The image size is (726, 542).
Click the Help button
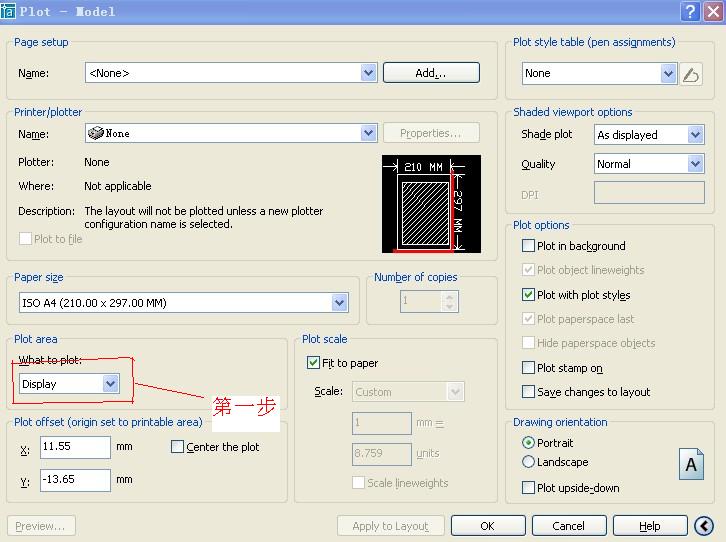coord(650,526)
